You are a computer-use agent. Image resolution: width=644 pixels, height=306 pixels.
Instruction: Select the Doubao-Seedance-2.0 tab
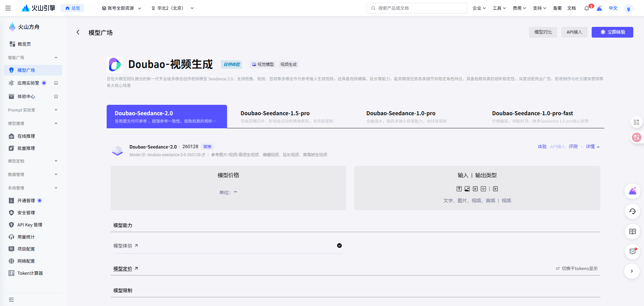pyautogui.click(x=167, y=116)
